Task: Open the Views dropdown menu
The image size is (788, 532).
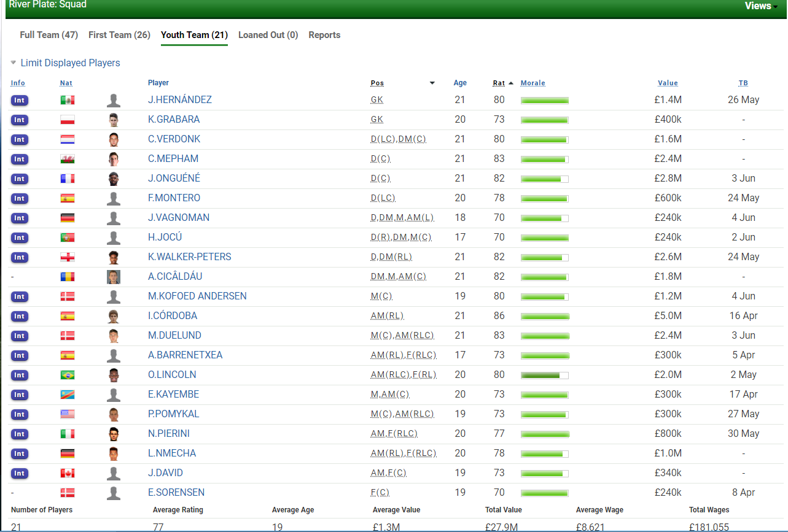Action: 761,6
